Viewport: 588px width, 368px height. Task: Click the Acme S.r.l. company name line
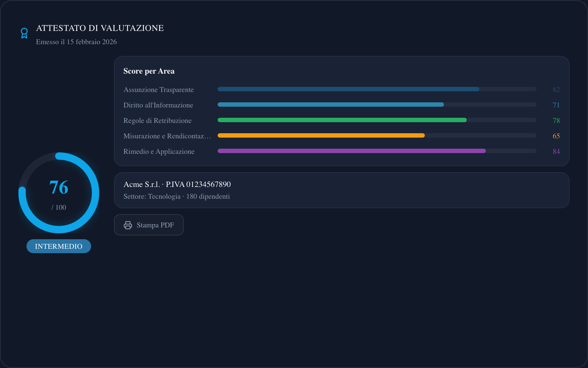[177, 184]
